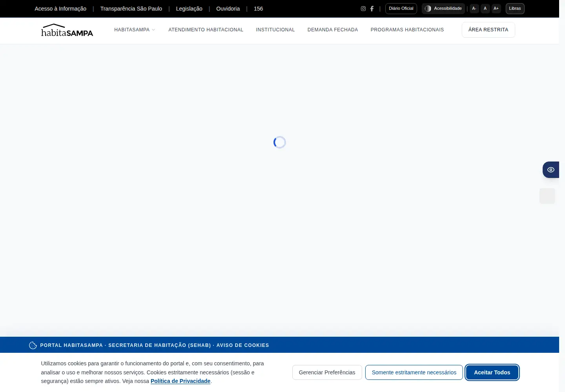Click Gerenciar Preferências for cookies

pos(327,372)
